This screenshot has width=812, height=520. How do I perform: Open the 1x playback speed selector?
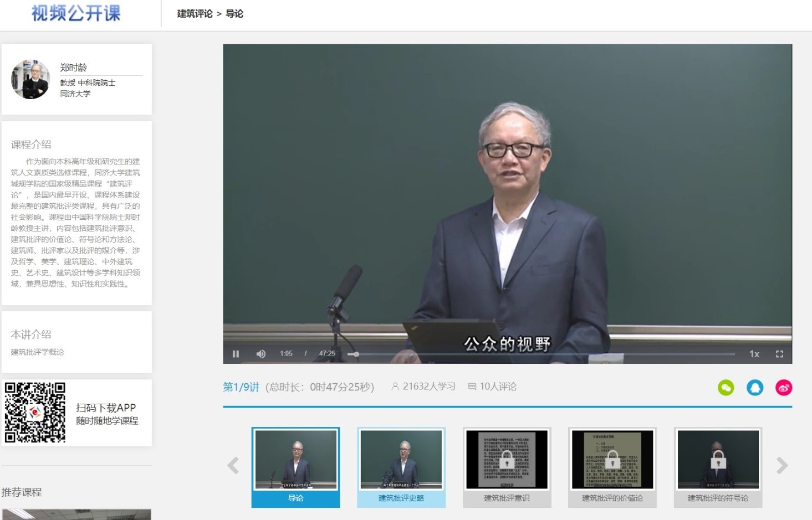pos(754,354)
